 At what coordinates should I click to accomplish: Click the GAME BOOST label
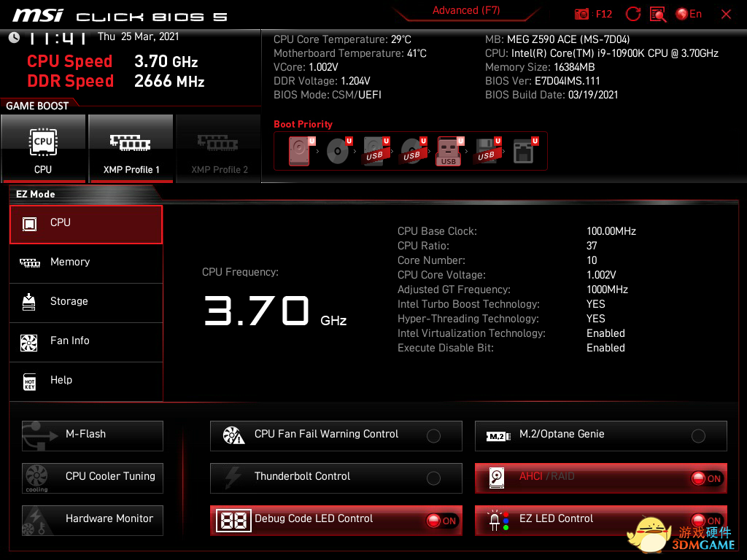click(x=37, y=106)
